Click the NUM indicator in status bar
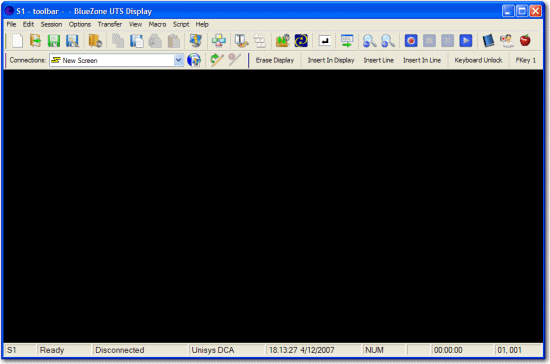Image resolution: width=550 pixels, height=364 pixels. (x=374, y=350)
